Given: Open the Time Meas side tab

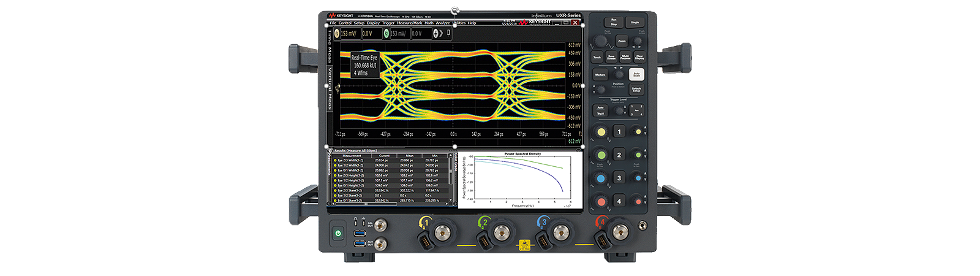Looking at the screenshot, I should click(x=329, y=47).
